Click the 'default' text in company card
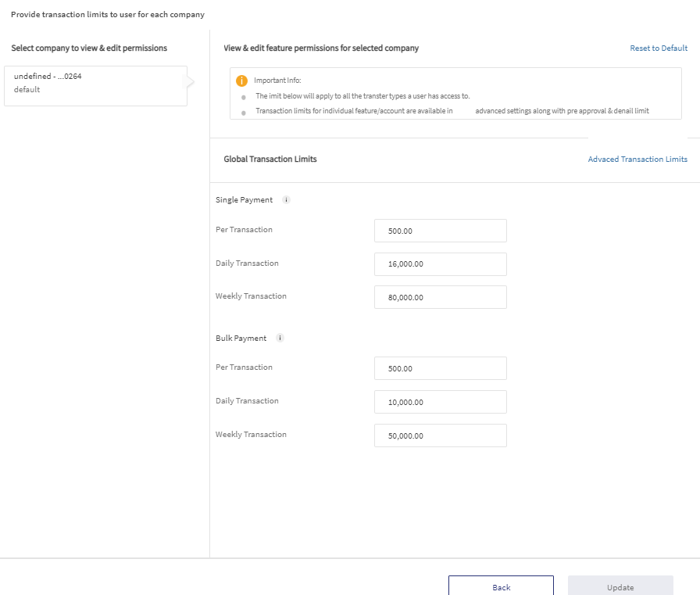The image size is (700, 595). [x=27, y=89]
